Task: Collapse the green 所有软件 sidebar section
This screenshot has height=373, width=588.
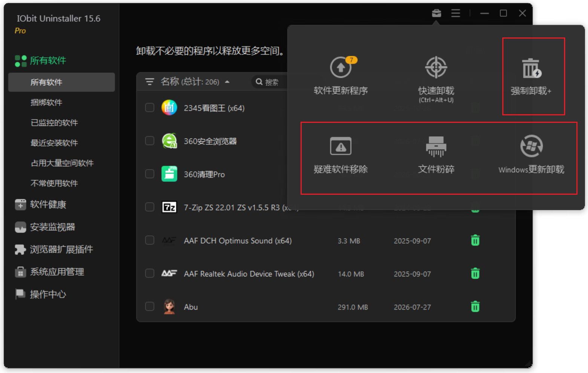Action: [x=40, y=60]
